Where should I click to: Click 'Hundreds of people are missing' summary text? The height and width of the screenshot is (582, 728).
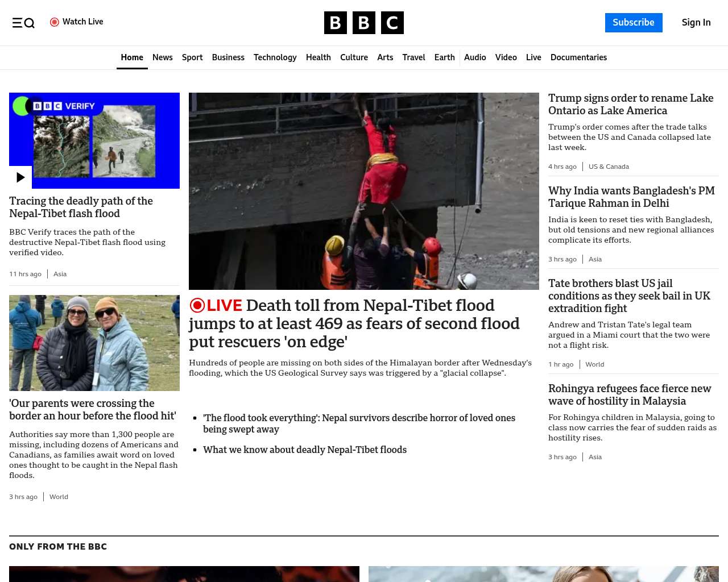tap(360, 368)
